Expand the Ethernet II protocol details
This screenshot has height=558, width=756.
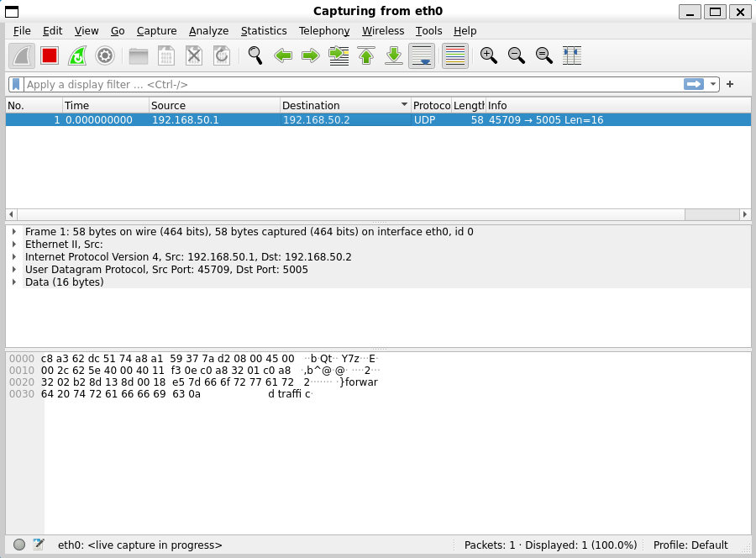[13, 244]
